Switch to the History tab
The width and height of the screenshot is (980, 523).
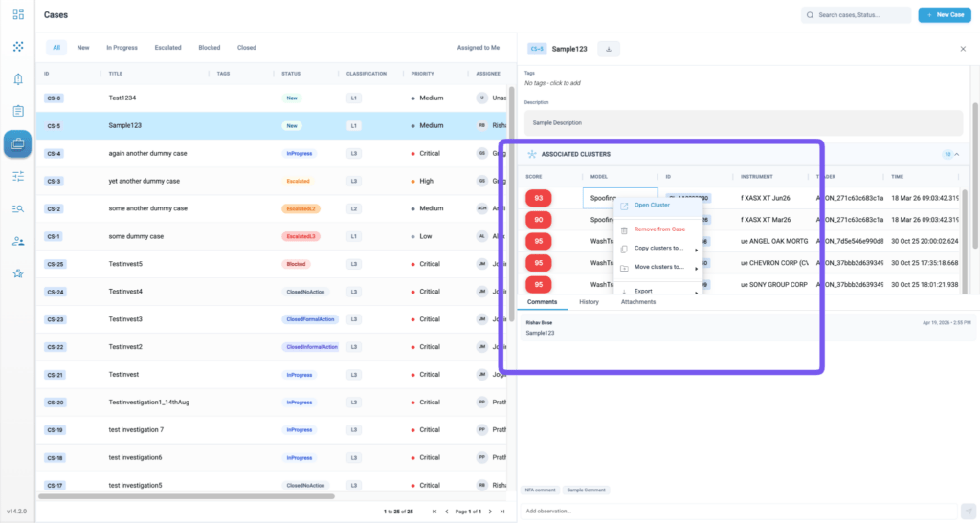pos(589,302)
